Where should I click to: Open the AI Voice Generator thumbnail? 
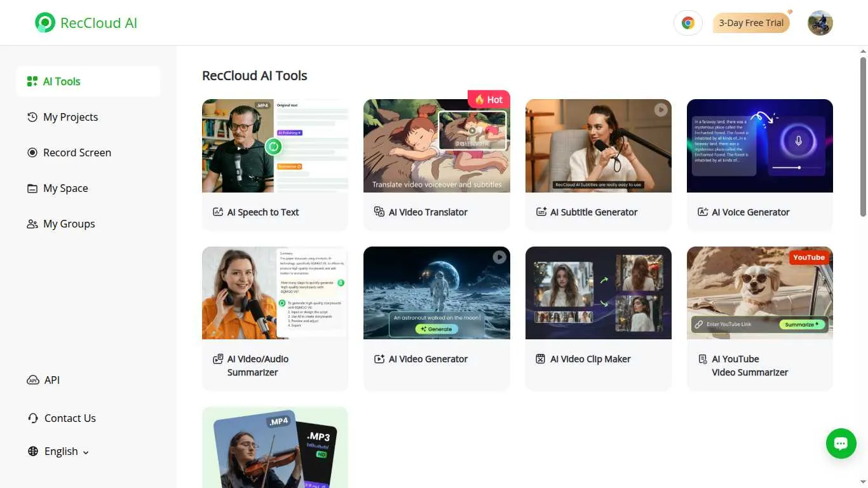pyautogui.click(x=760, y=146)
